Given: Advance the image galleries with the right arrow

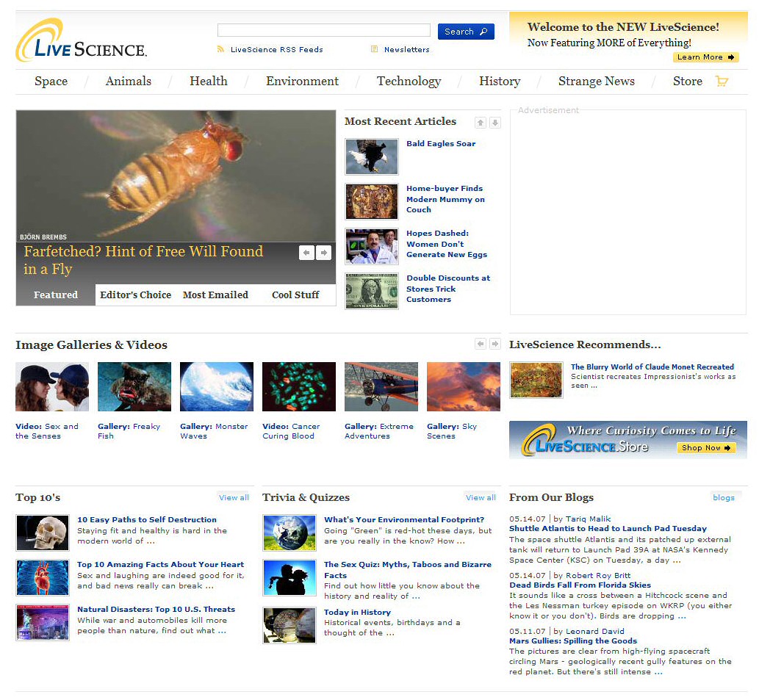Looking at the screenshot, I should click(x=495, y=344).
